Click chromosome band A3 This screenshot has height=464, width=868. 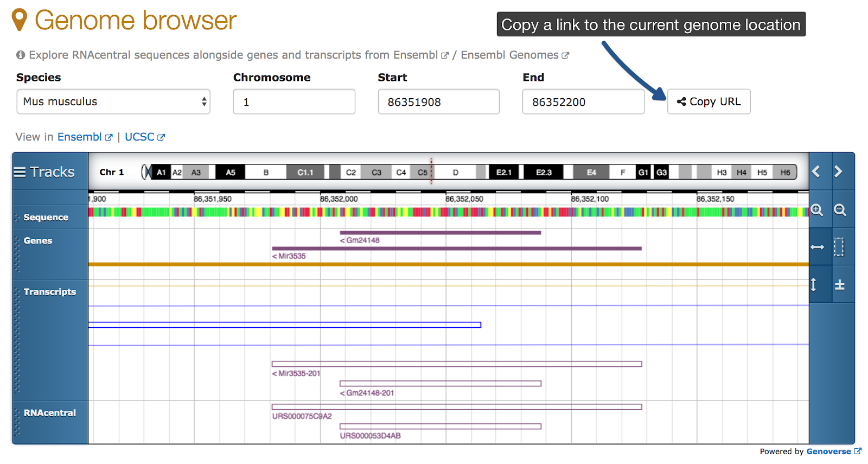coord(196,173)
